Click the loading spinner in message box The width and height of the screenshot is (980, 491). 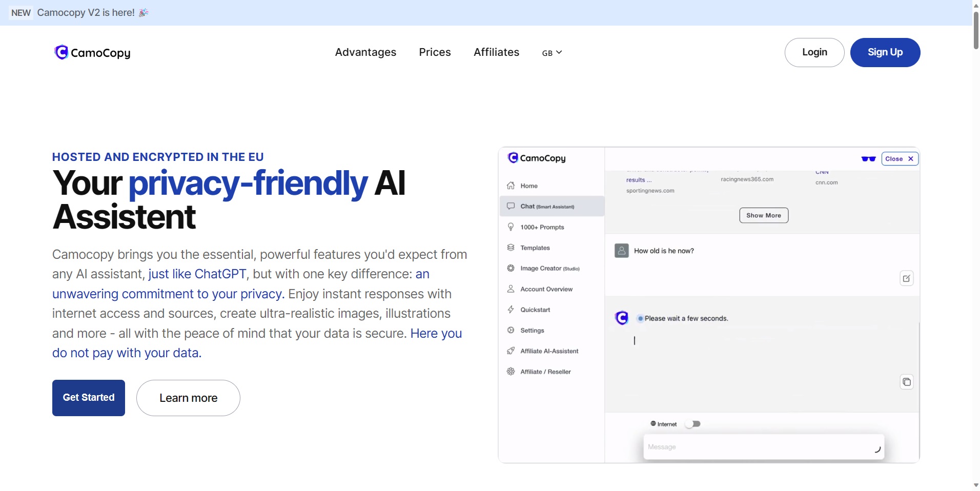pyautogui.click(x=877, y=449)
